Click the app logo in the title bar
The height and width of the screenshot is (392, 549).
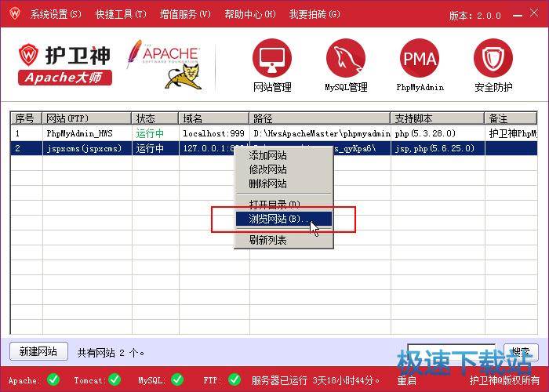click(15, 13)
